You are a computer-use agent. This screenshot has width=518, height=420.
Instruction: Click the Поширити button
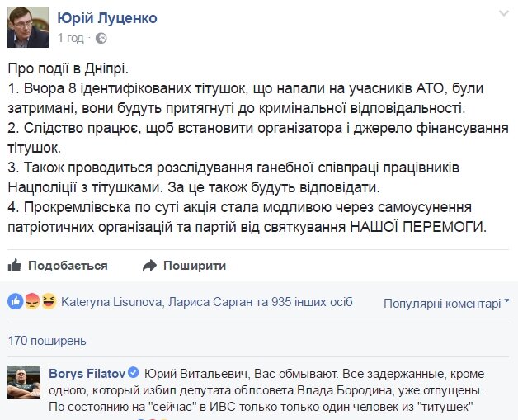pyautogui.click(x=184, y=266)
